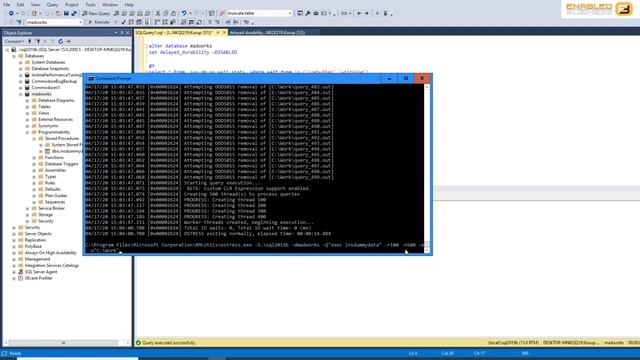Click the XEvent Profiler icon

21,278
